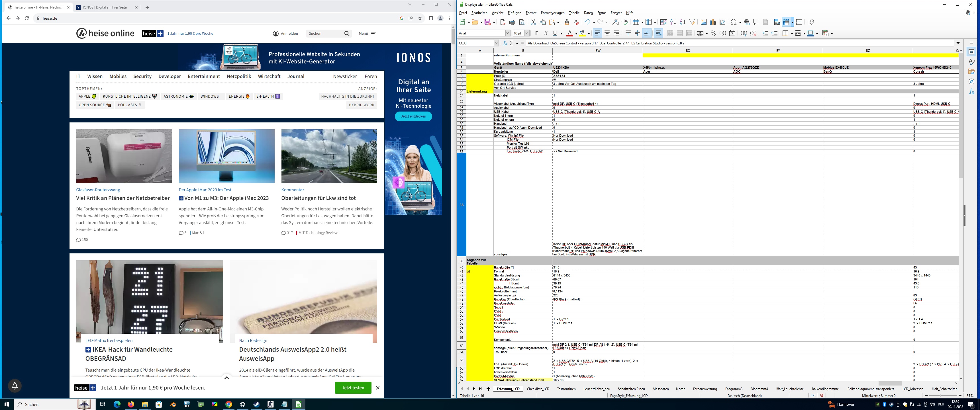Click the clone formatting paintbrush icon
980x410 pixels.
pos(567,22)
